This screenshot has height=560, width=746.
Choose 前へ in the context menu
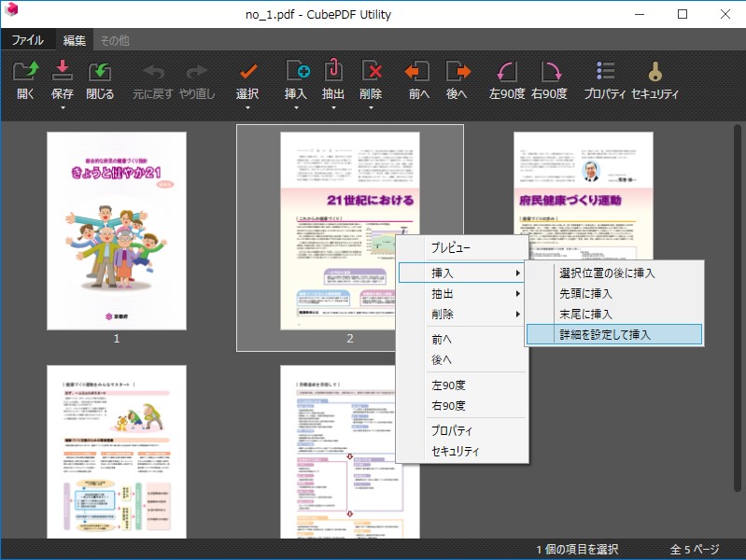pyautogui.click(x=461, y=339)
